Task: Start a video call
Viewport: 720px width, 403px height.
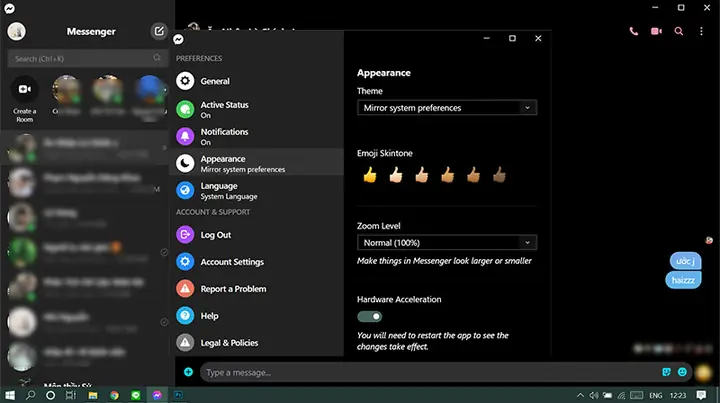Action: coord(656,31)
